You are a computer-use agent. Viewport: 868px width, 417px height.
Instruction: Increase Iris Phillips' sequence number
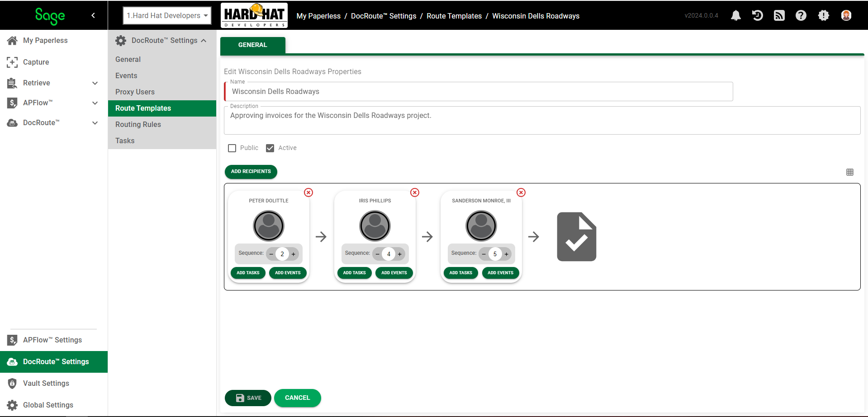400,254
